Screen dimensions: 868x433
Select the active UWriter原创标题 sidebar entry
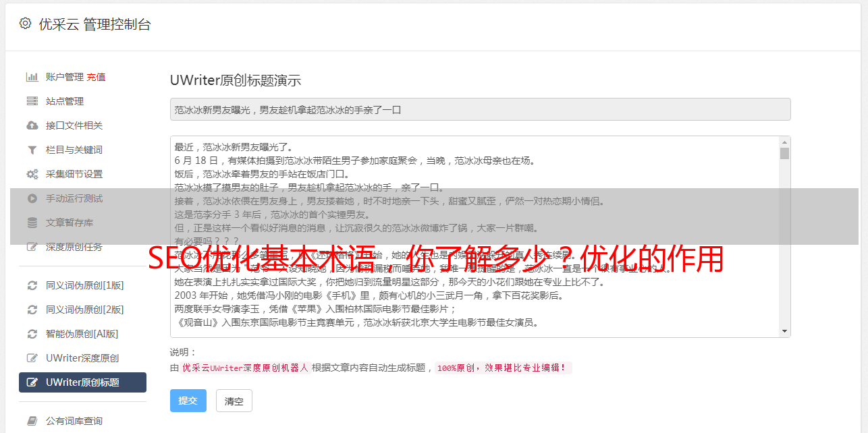coord(82,382)
